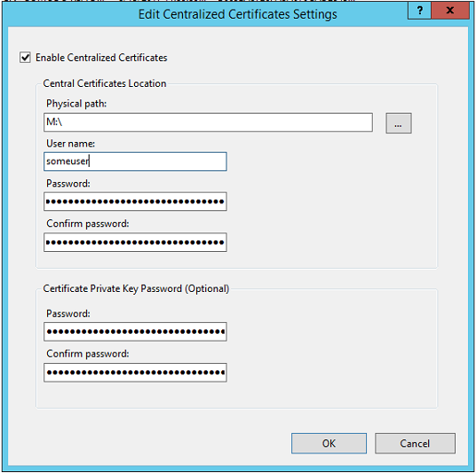Dismiss the dialog with the Cancel button
The image size is (476, 473).
pyautogui.click(x=415, y=443)
